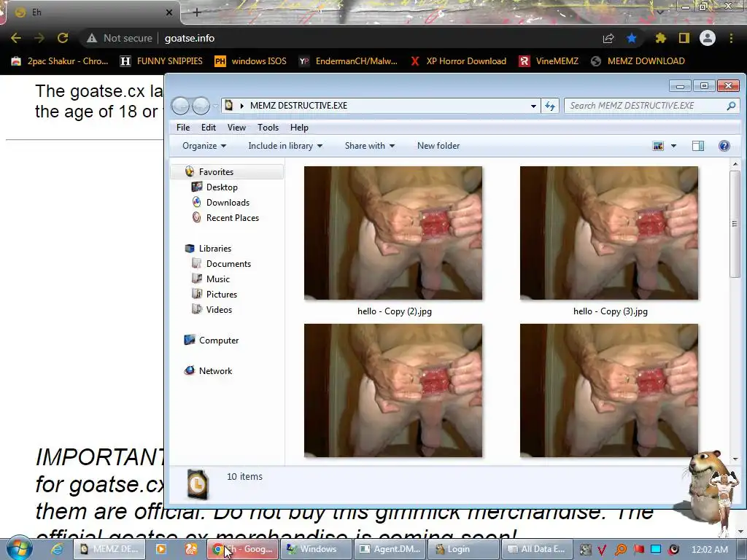Open the windows ISOS bookmark
Viewport: 747px width, 560px height.
pos(251,61)
